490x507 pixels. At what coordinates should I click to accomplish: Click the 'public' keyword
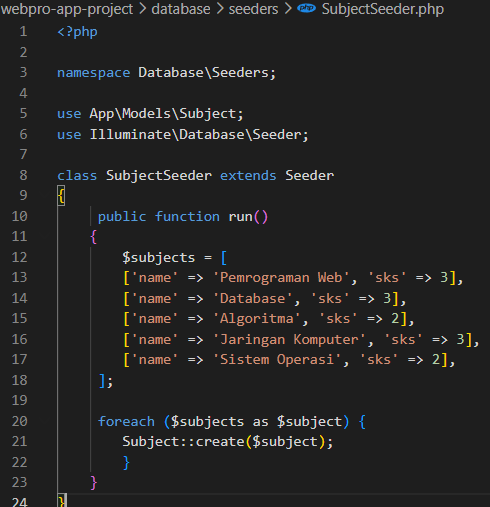point(122,217)
